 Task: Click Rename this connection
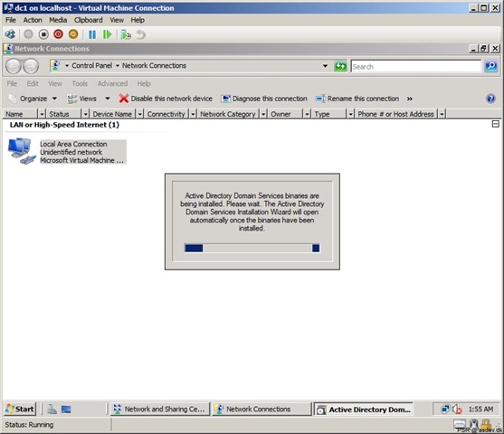(357, 99)
